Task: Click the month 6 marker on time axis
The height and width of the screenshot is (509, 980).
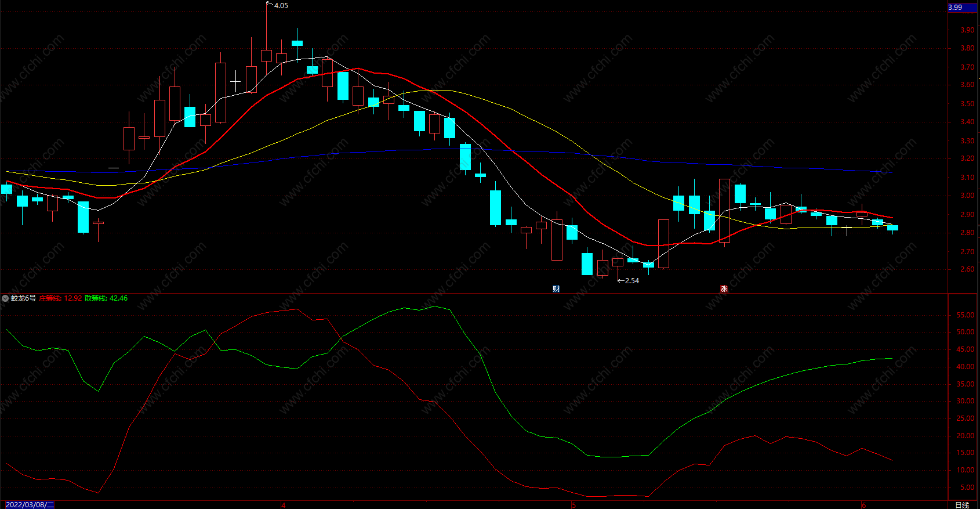Action: tap(864, 505)
